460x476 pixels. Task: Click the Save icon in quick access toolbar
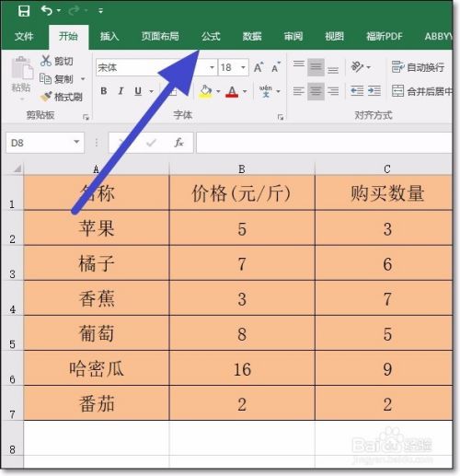pos(24,11)
